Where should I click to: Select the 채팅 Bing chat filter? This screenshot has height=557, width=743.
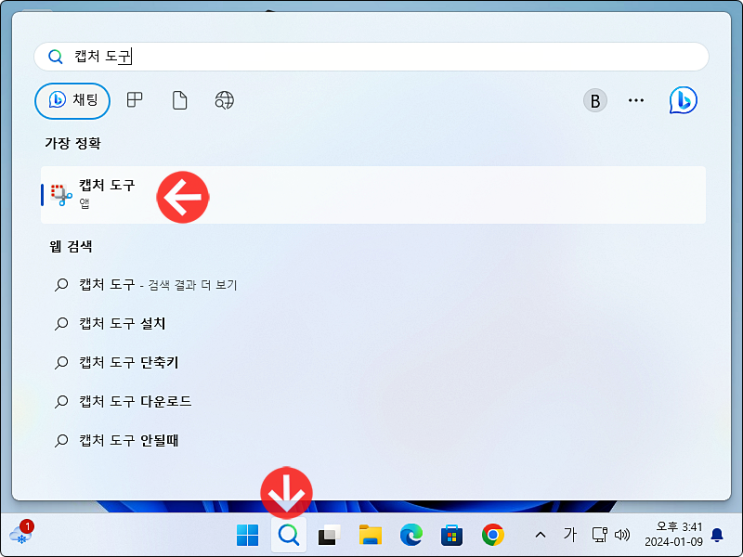[72, 101]
